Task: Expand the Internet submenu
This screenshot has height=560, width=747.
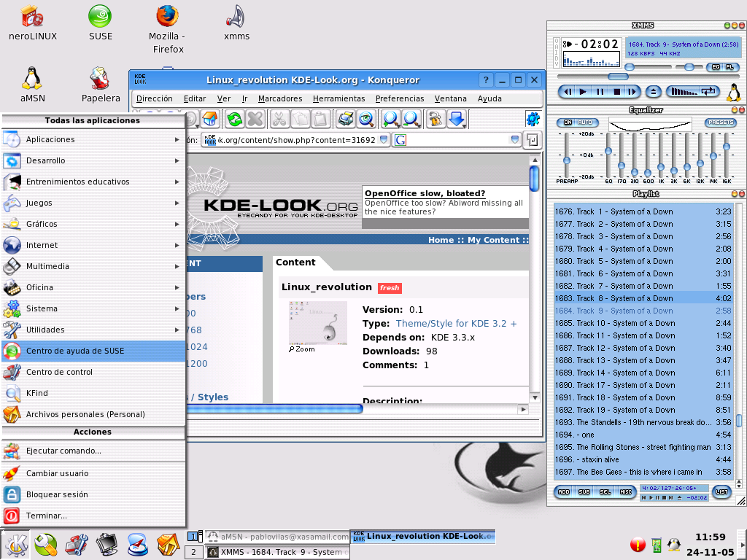Action: (93, 245)
